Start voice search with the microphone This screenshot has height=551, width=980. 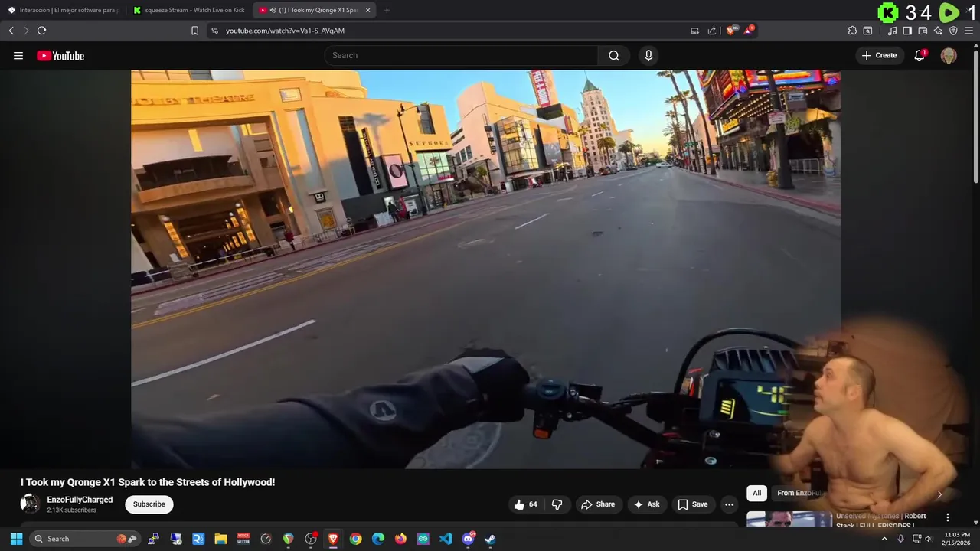point(648,55)
